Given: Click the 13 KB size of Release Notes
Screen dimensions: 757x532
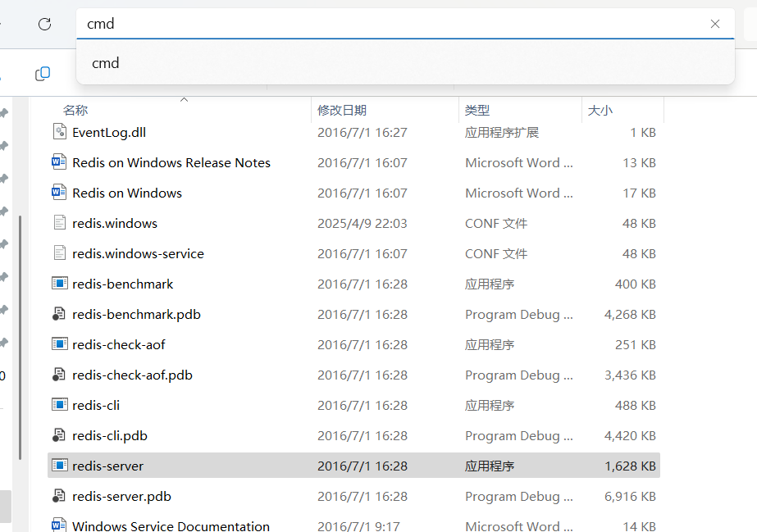Looking at the screenshot, I should pos(639,162).
